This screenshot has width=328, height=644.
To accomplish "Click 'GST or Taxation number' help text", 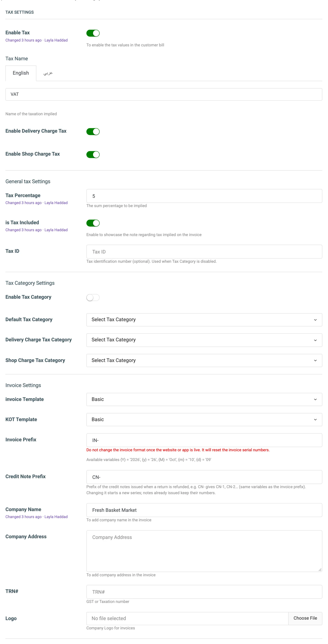I will point(108,602).
